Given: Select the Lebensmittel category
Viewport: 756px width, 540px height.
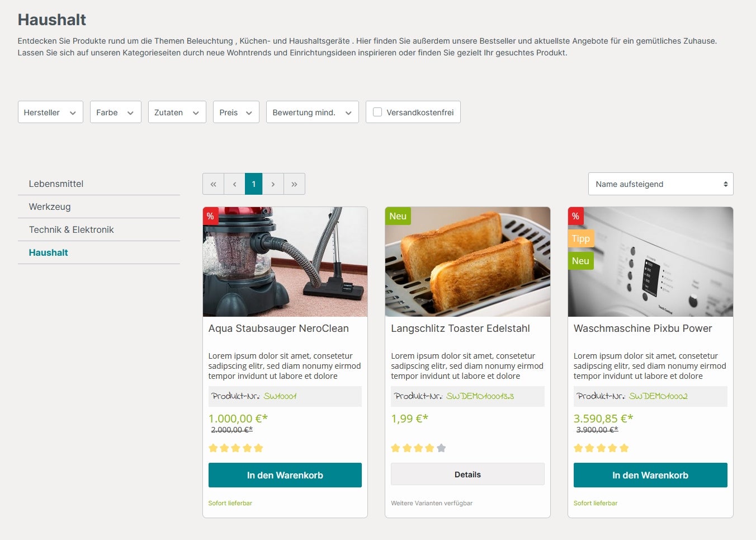Looking at the screenshot, I should pos(56,184).
